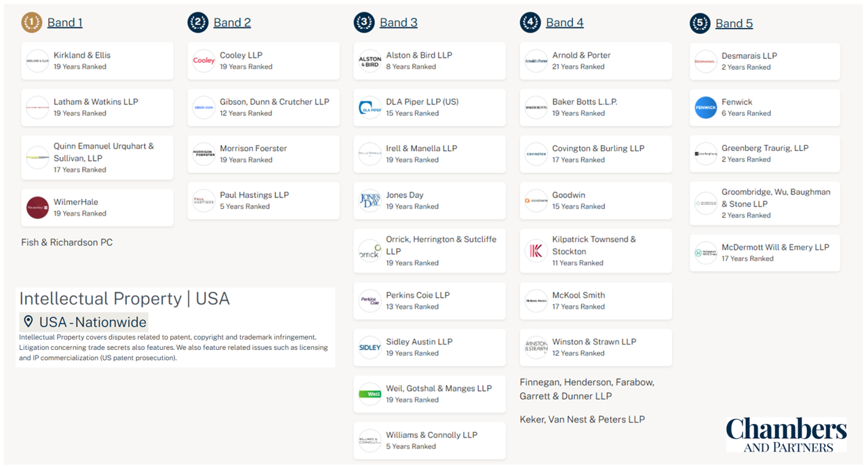This screenshot has height=468, width=868.
Task: Click the DLA Piper logo icon
Action: (370, 108)
